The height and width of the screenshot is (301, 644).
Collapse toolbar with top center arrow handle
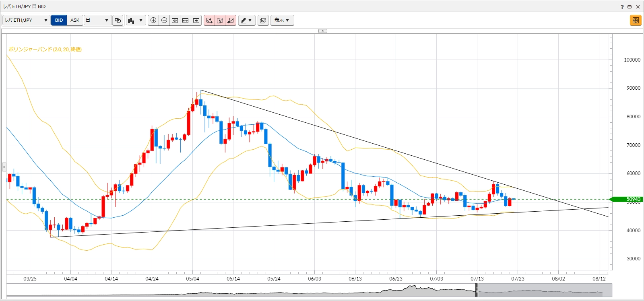[323, 31]
